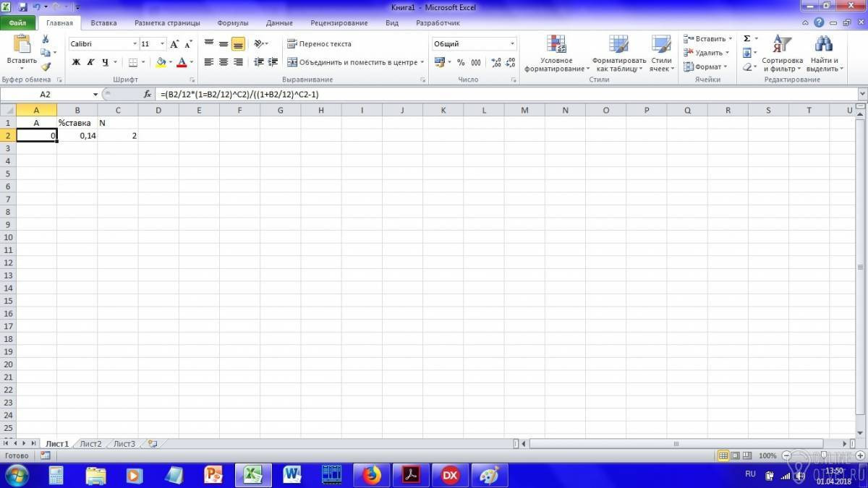
Task: Click the Paste (Вставить) button
Action: click(22, 53)
